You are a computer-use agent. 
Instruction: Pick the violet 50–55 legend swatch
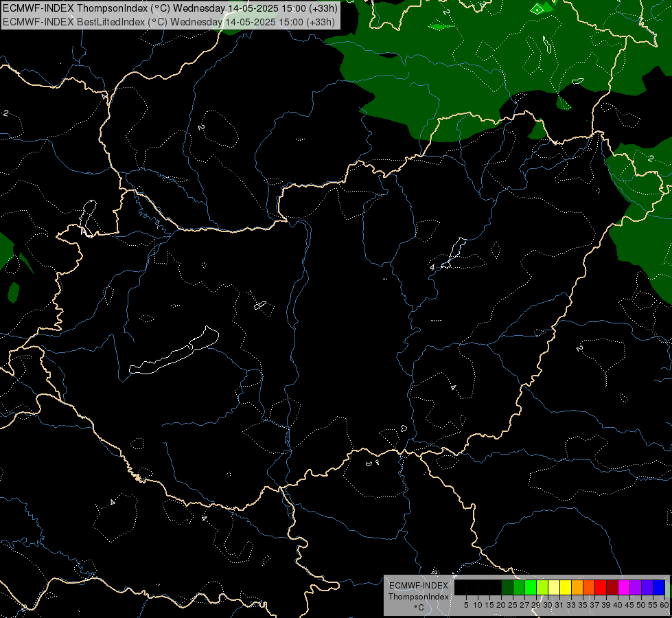(647, 587)
